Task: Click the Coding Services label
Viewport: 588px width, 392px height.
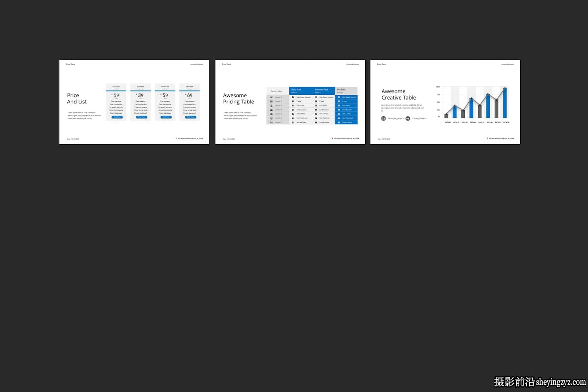Action: click(419, 118)
